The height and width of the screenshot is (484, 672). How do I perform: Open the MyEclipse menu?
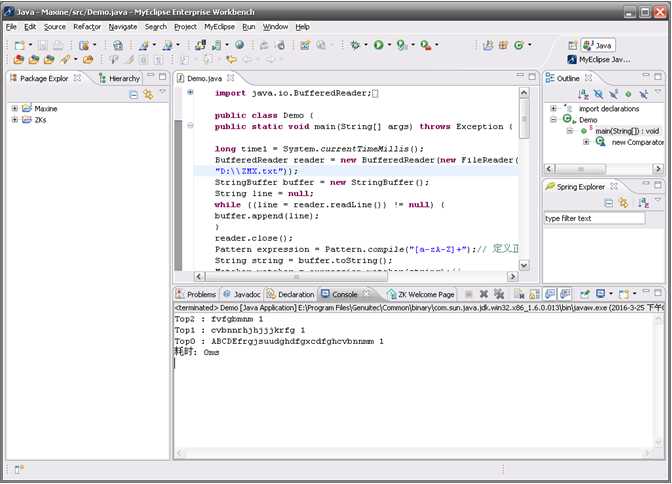click(x=219, y=27)
